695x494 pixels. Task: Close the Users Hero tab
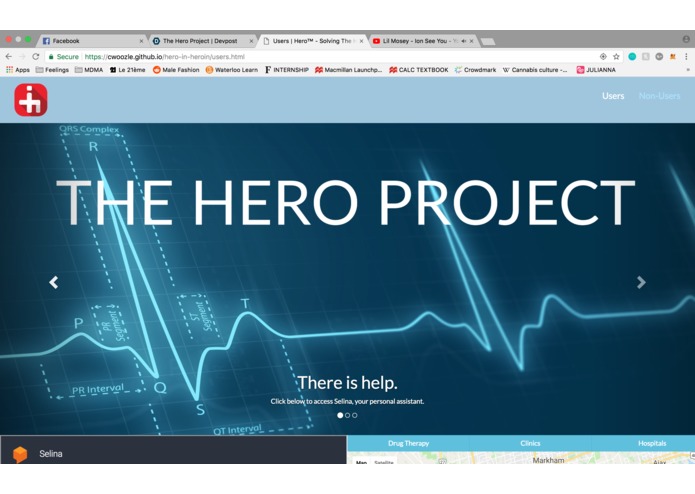361,41
